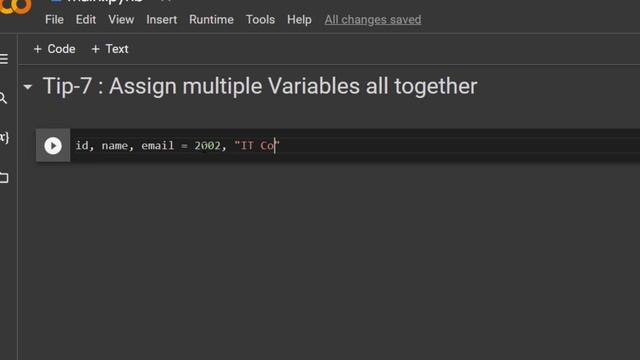Open the Help menu
Image resolution: width=640 pixels, height=360 pixels.
[299, 20]
